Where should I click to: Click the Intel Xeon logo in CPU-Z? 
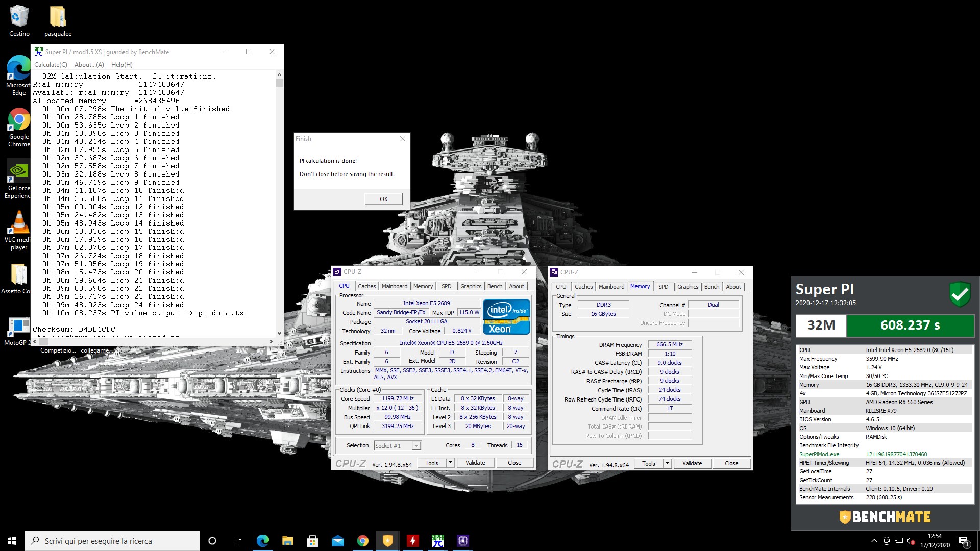[506, 317]
